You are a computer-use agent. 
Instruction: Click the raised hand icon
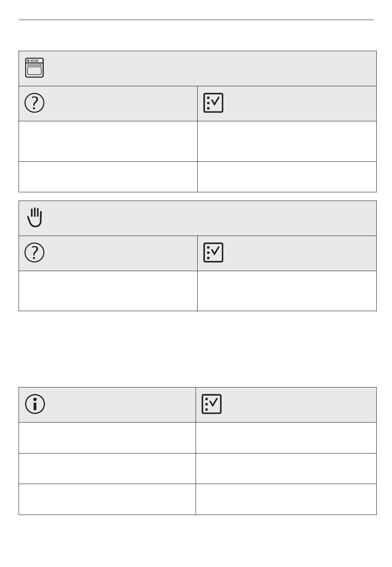[35, 217]
